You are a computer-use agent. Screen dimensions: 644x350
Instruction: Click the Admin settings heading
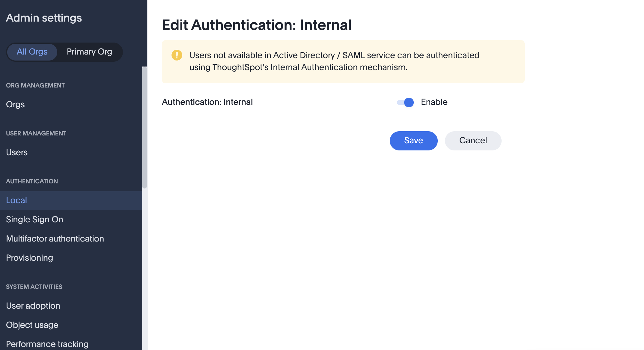pos(43,18)
